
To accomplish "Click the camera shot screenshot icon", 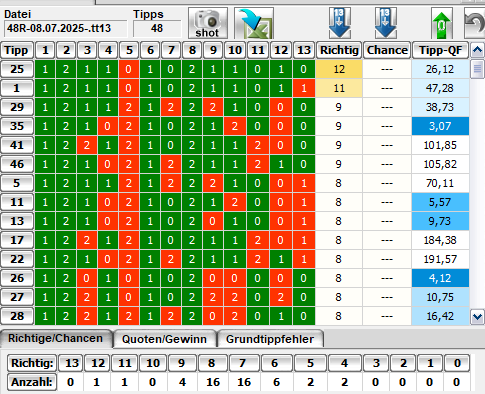I will [208, 23].
